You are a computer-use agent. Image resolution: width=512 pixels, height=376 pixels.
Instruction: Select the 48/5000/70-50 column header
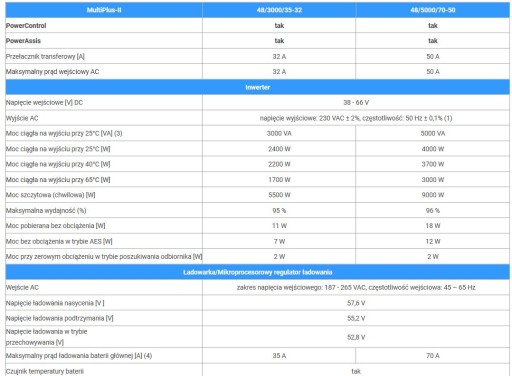click(433, 10)
